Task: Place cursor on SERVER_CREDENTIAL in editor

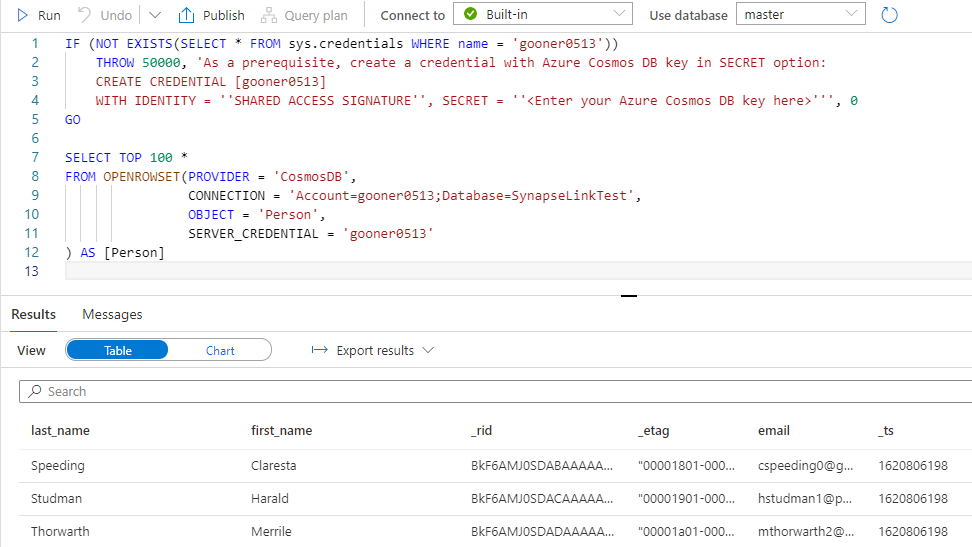Action: 253,234
